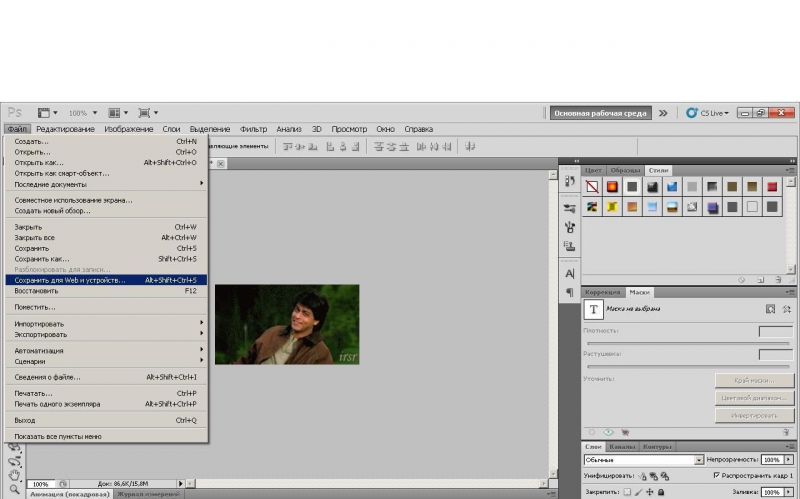Expand Автоматизация submenu
The width and height of the screenshot is (800, 499).
click(106, 351)
